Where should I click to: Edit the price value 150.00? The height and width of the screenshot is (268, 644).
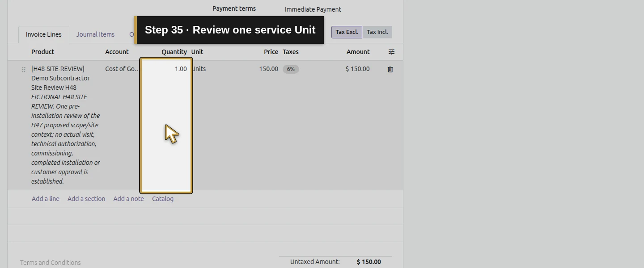(x=268, y=69)
